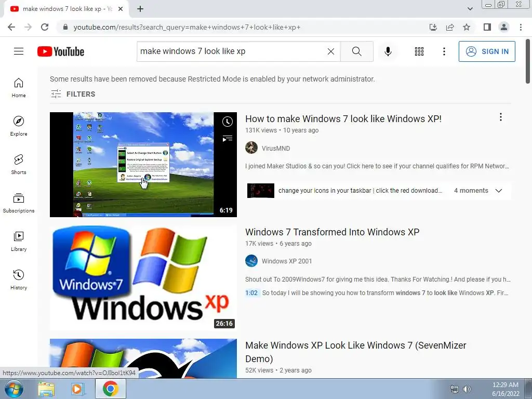Click the SIGN IN button

tap(486, 51)
